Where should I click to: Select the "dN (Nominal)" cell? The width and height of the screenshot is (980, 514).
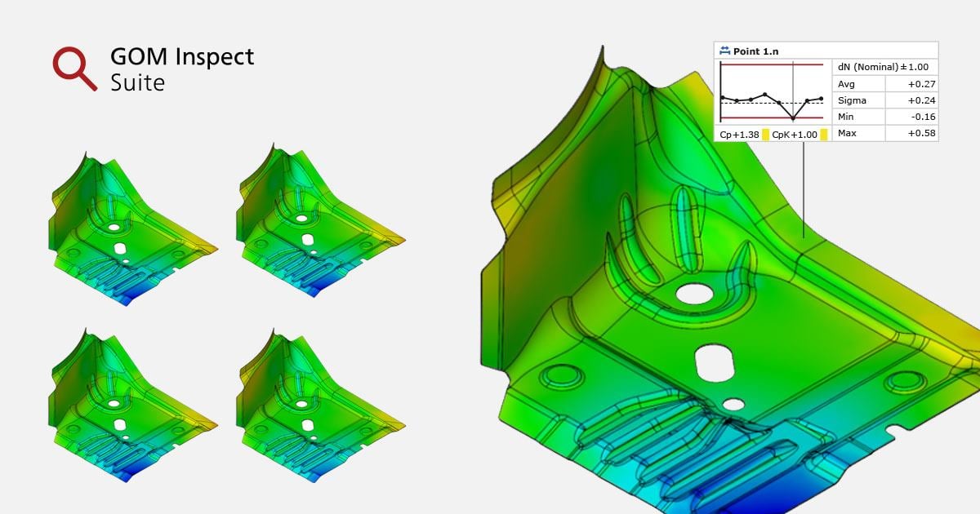(x=868, y=67)
